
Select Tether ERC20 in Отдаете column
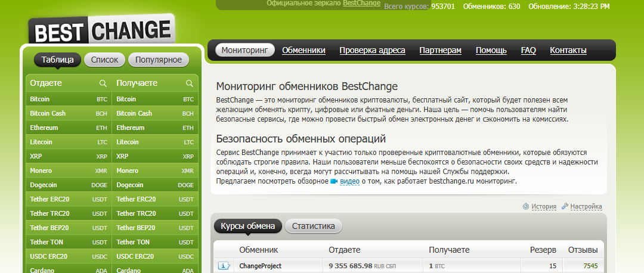click(x=69, y=199)
